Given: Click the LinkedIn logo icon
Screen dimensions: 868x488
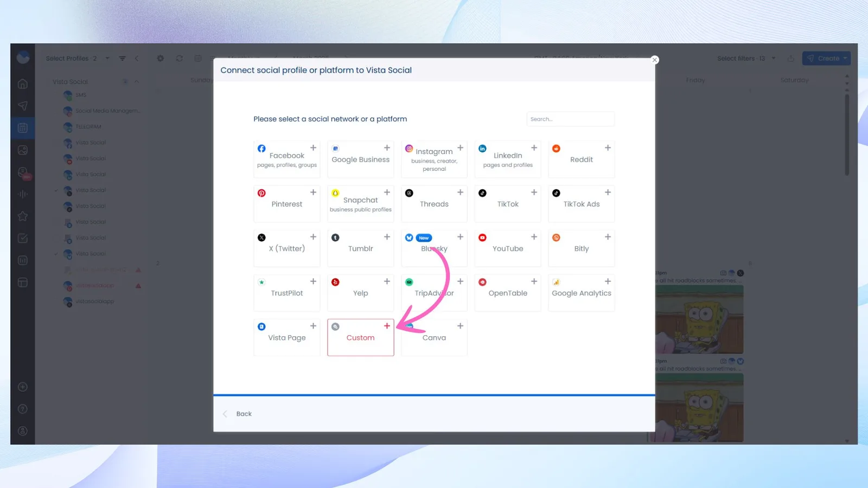Looking at the screenshot, I should [482, 149].
